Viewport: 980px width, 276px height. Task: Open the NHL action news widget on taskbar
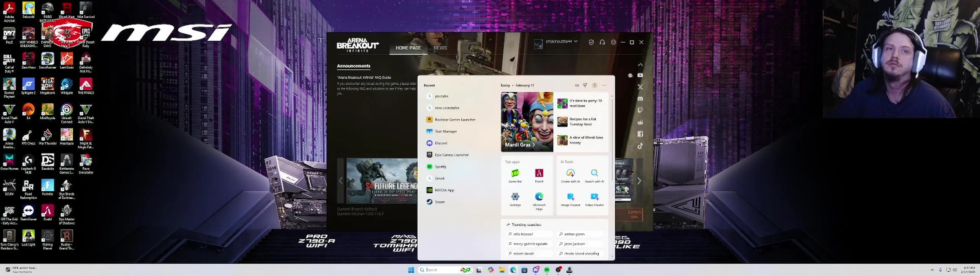[x=21, y=270]
